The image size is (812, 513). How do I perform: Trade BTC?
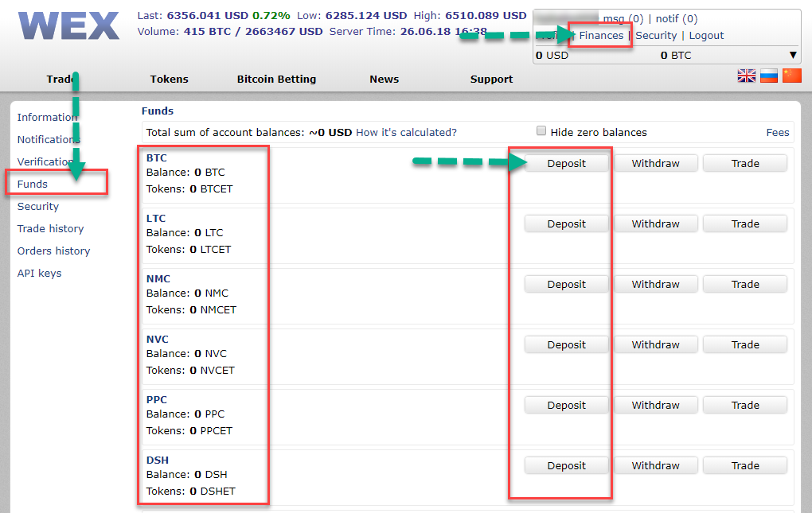pyautogui.click(x=745, y=163)
